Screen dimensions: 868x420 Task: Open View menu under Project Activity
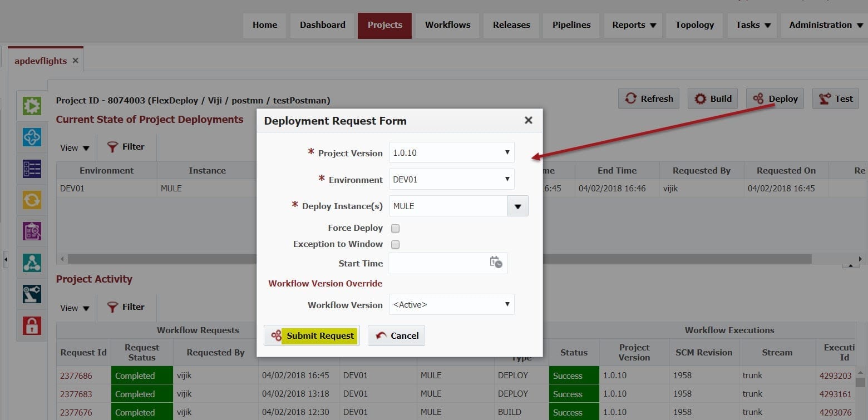tap(75, 308)
